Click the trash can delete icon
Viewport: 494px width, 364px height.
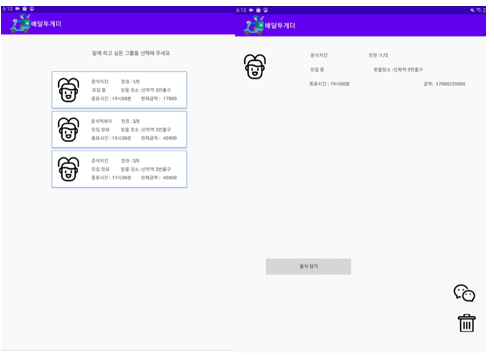[467, 323]
